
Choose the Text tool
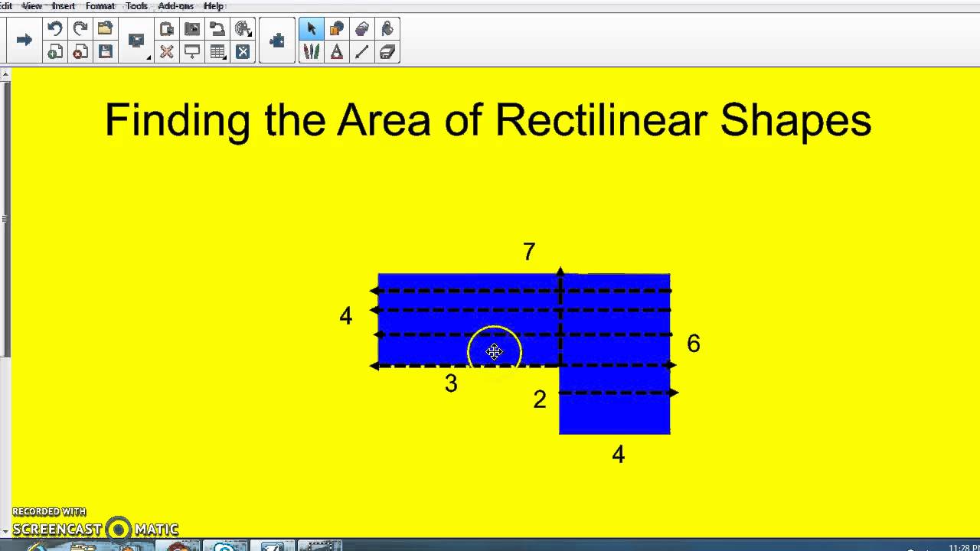336,52
